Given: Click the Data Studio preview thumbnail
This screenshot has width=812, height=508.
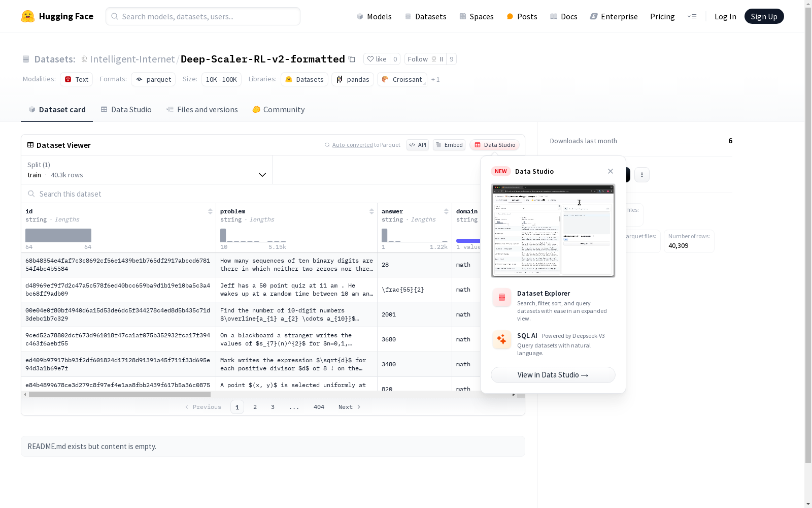Looking at the screenshot, I should tap(553, 231).
